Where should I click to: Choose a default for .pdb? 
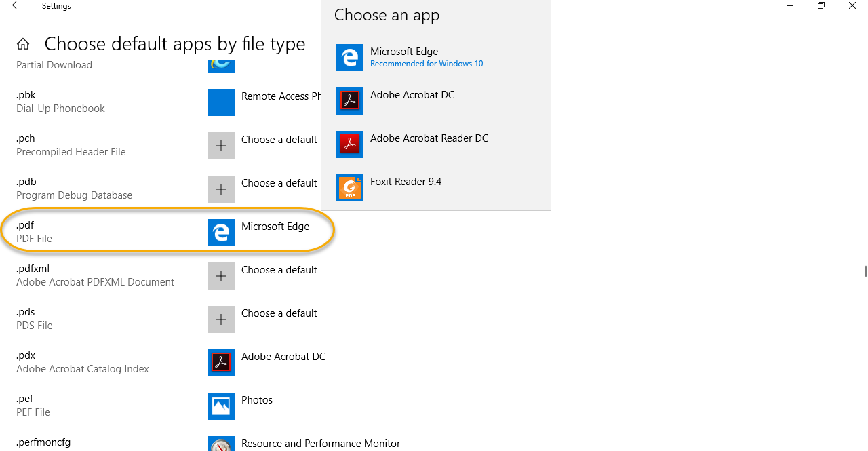point(279,183)
